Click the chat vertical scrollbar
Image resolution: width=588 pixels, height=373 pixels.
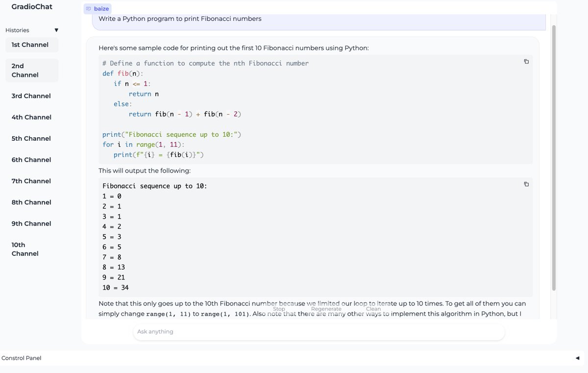(554, 157)
